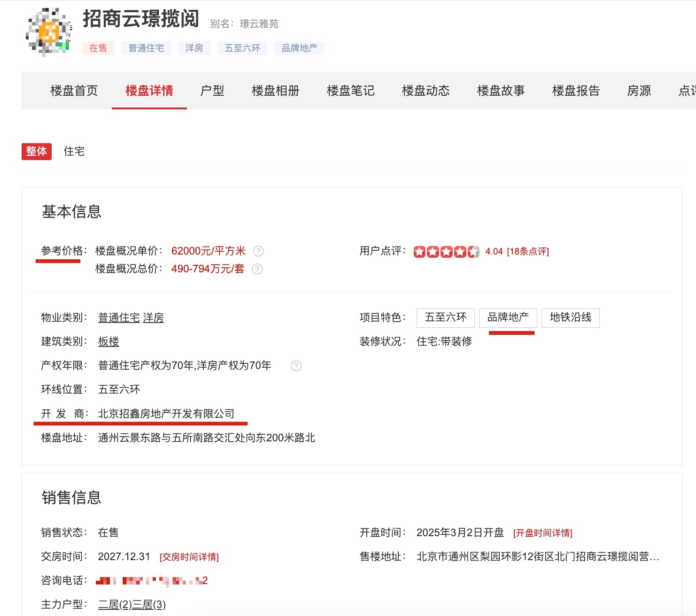Click the 在售 status tag under the title
Screen dimensions: 696x616
pyautogui.click(x=98, y=48)
